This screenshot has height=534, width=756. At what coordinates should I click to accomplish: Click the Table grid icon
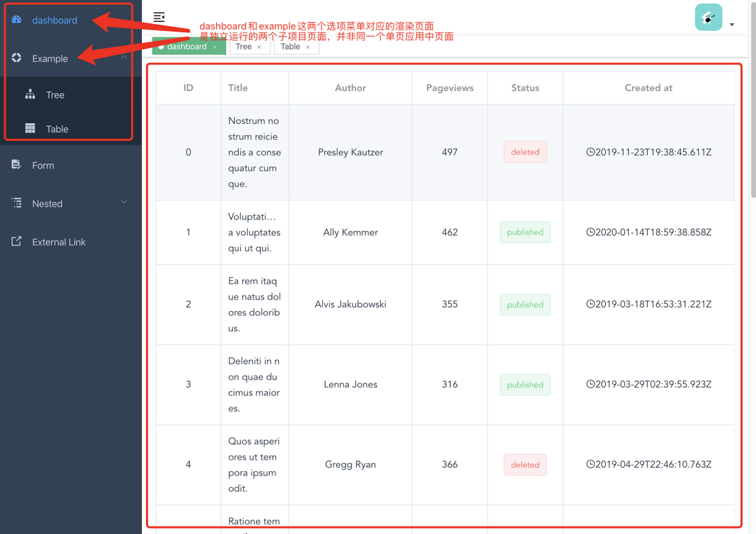(x=30, y=128)
